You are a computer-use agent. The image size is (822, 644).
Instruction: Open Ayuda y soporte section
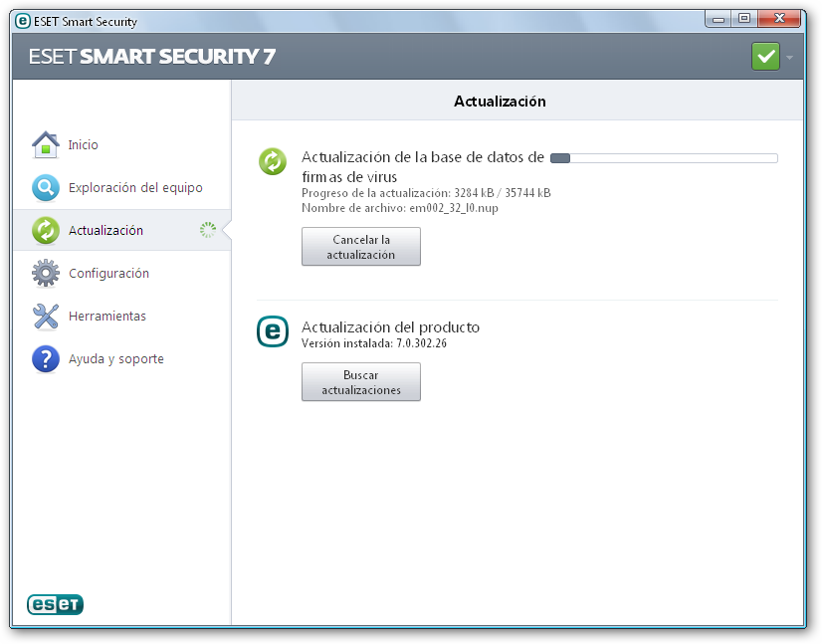pyautogui.click(x=121, y=359)
